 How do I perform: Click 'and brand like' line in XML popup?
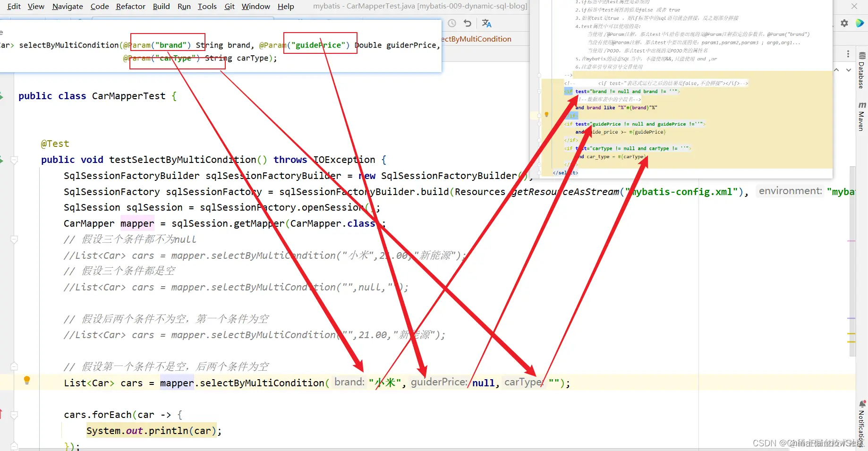pyautogui.click(x=616, y=108)
